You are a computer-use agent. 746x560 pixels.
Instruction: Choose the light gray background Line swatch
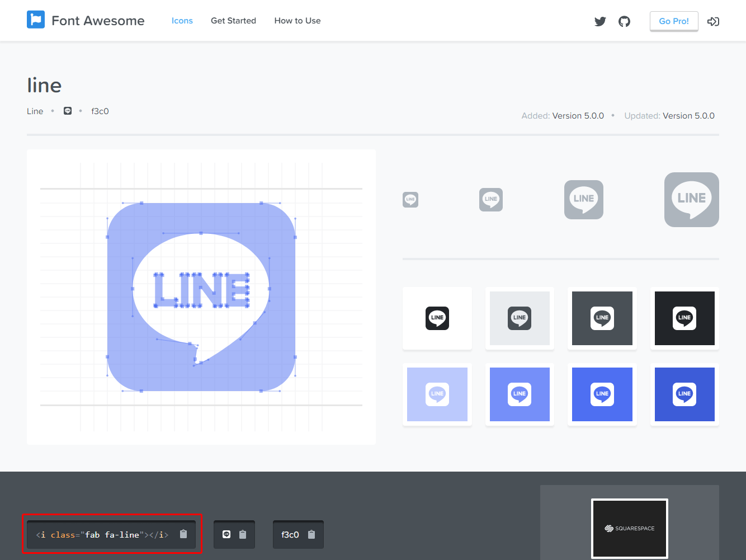(x=520, y=318)
